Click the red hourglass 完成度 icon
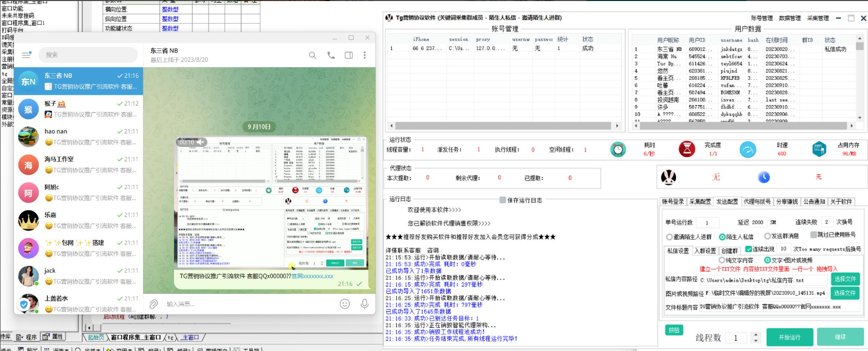 (x=687, y=149)
